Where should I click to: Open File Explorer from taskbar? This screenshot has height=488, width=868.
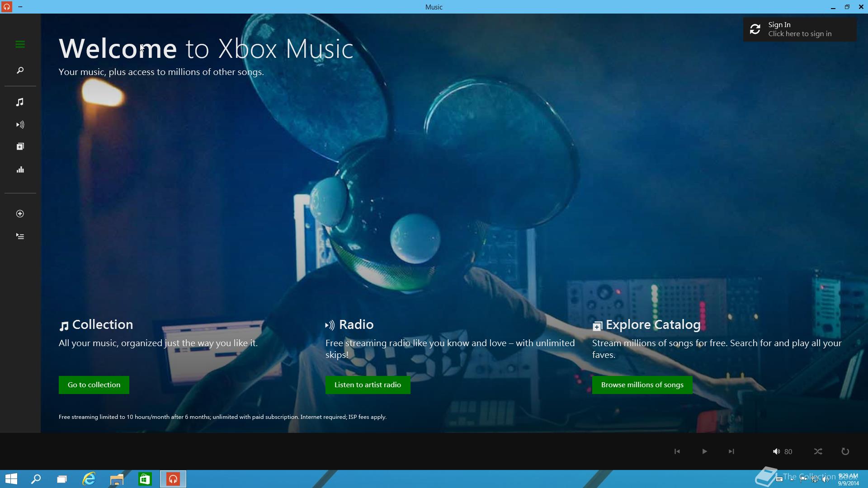pos(117,479)
